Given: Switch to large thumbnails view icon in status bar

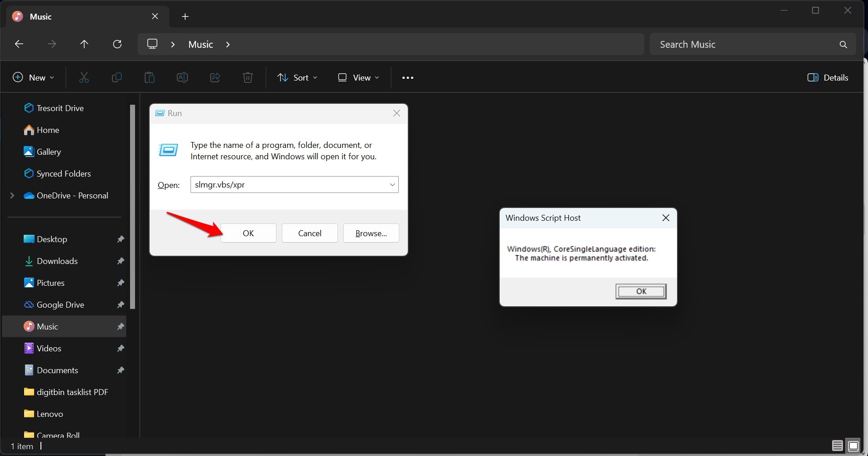Looking at the screenshot, I should pyautogui.click(x=854, y=446).
